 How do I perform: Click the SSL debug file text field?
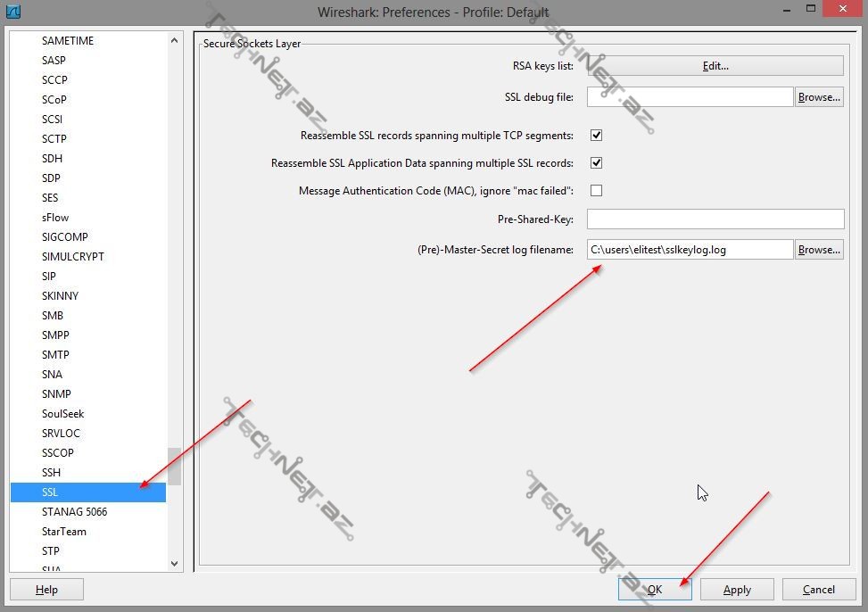690,97
